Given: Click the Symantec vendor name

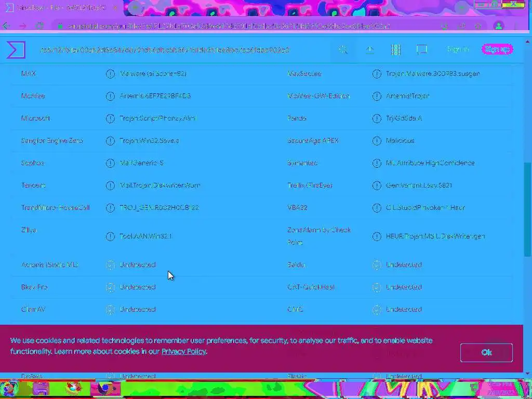Looking at the screenshot, I should [x=302, y=163].
